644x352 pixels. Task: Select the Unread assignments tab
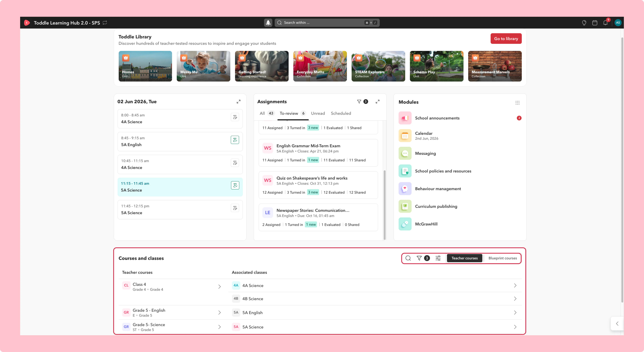tap(318, 113)
